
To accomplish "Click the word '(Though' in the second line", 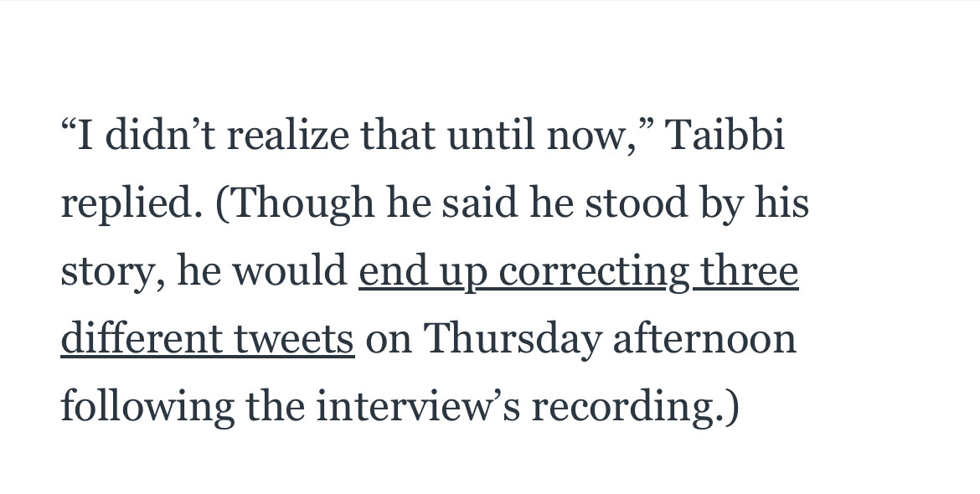I will point(294,204).
